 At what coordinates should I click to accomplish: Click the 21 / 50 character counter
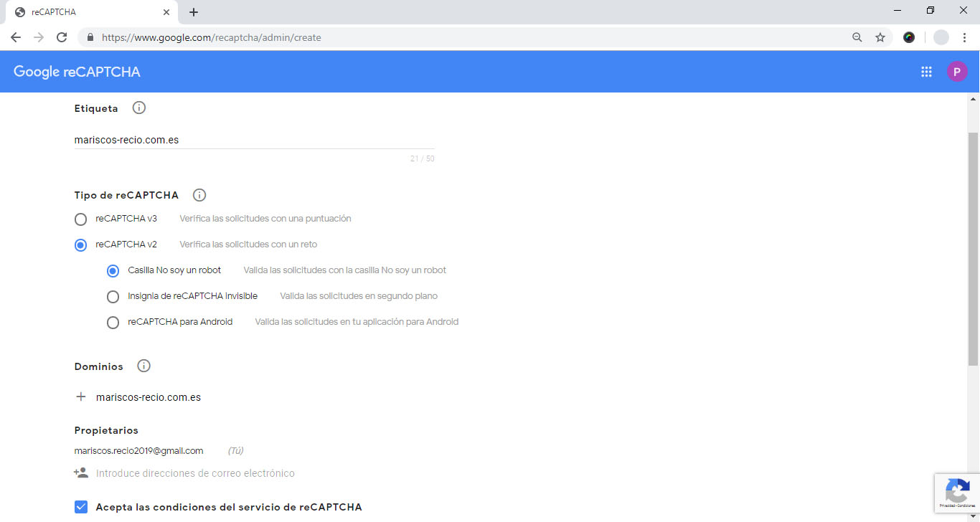423,158
